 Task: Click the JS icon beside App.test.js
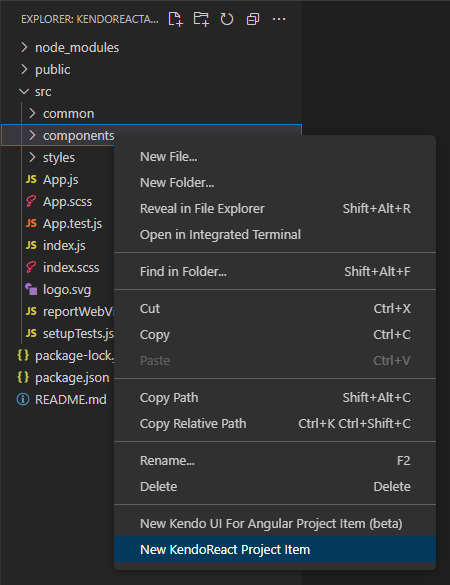31,223
